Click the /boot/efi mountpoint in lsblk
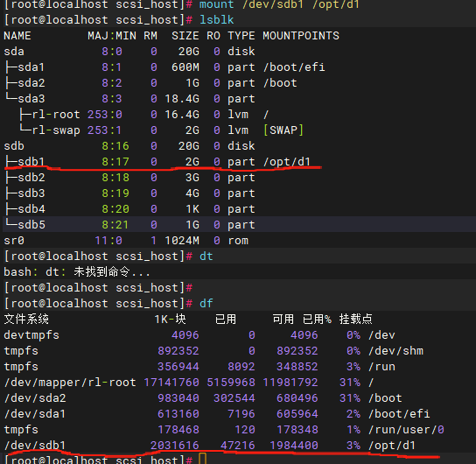476x464 pixels. (x=294, y=67)
